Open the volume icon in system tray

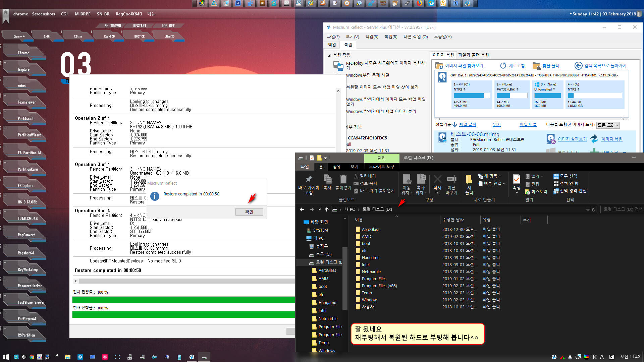tap(594, 357)
